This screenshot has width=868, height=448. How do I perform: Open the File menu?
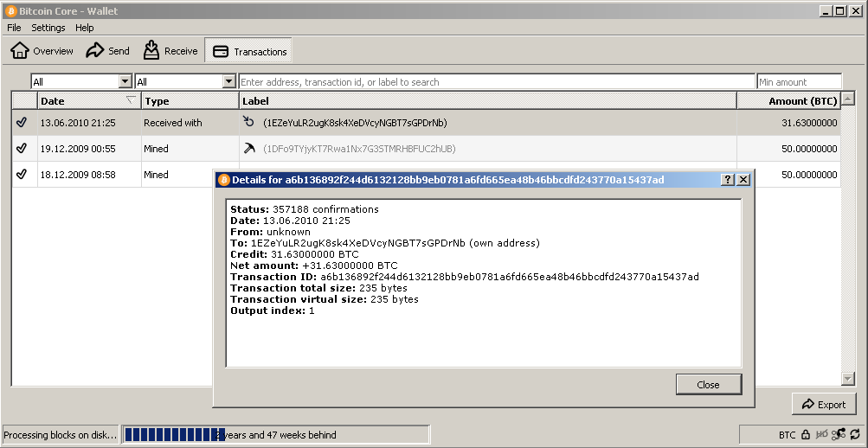click(15, 28)
